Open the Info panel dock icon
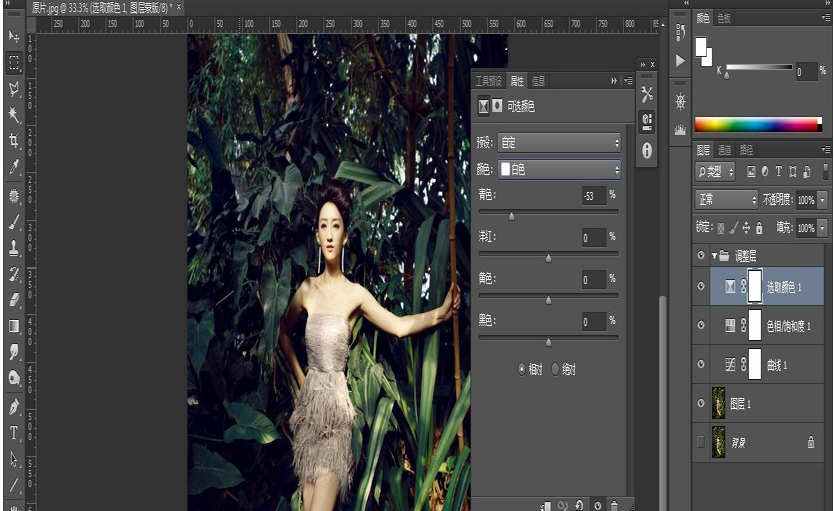Image resolution: width=834 pixels, height=511 pixels. click(x=647, y=151)
